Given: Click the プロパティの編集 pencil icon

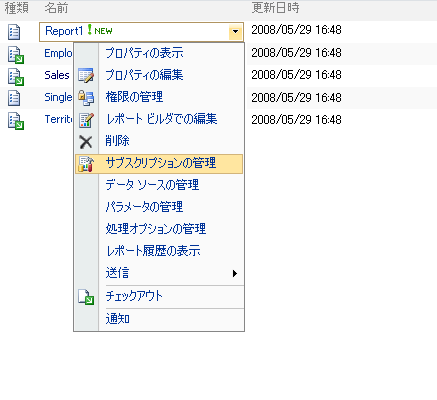Looking at the screenshot, I should [86, 75].
